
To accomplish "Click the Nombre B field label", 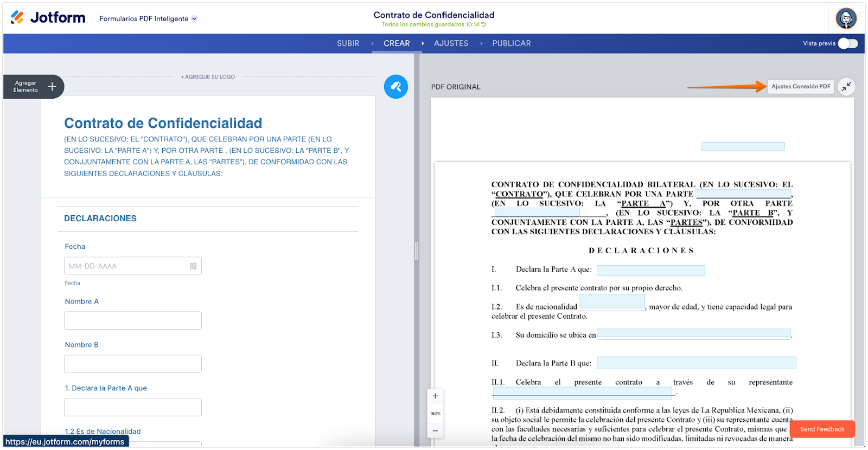I will tap(82, 345).
